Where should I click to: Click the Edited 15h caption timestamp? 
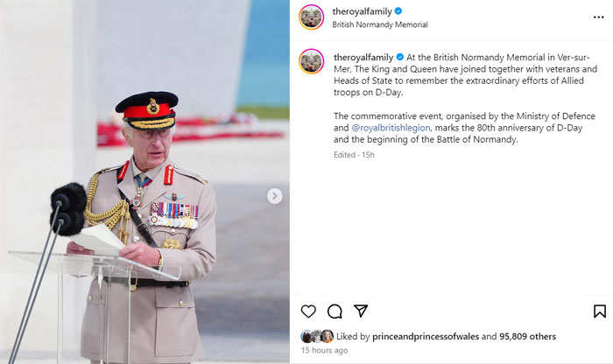click(x=354, y=155)
